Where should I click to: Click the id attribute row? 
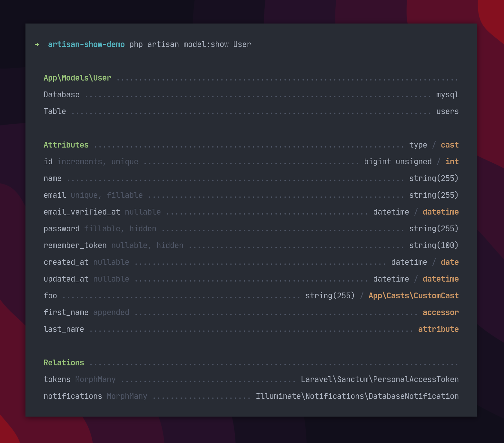click(x=48, y=161)
